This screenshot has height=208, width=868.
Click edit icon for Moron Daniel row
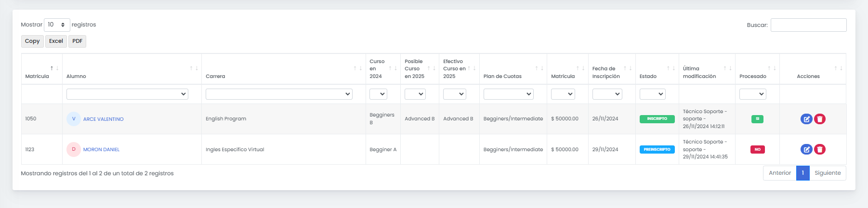(806, 149)
